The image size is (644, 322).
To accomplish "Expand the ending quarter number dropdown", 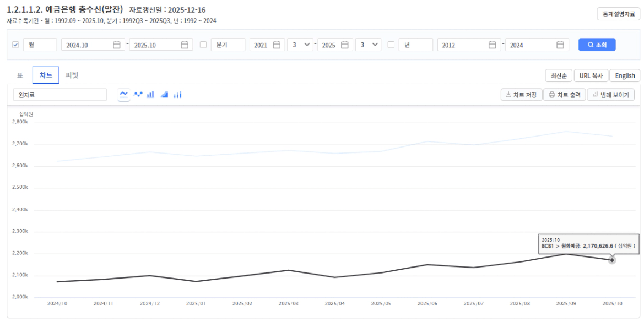I will pos(369,45).
